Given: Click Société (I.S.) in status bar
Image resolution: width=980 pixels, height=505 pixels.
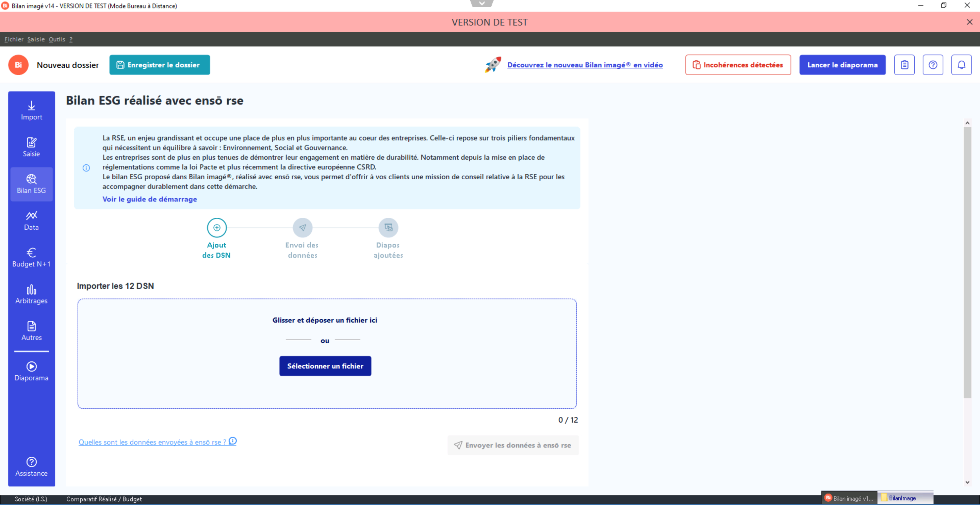Looking at the screenshot, I should click(x=31, y=499).
